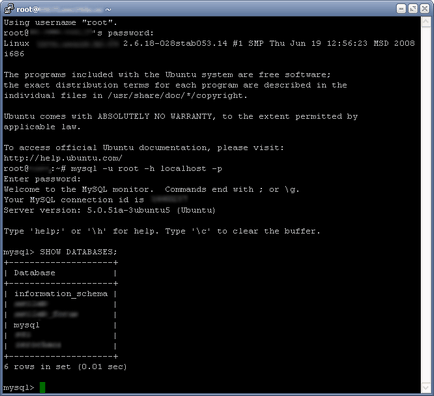Click the Database column header

35,273
